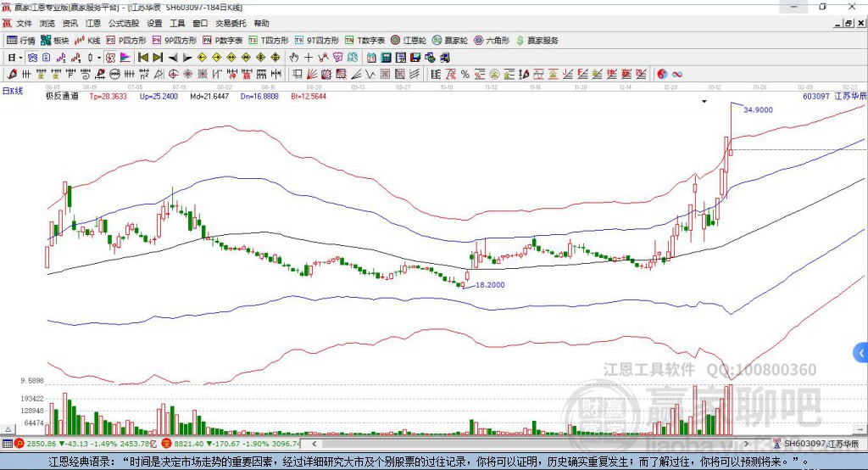
Task: Open the P数字表 tool
Action: pos(223,41)
